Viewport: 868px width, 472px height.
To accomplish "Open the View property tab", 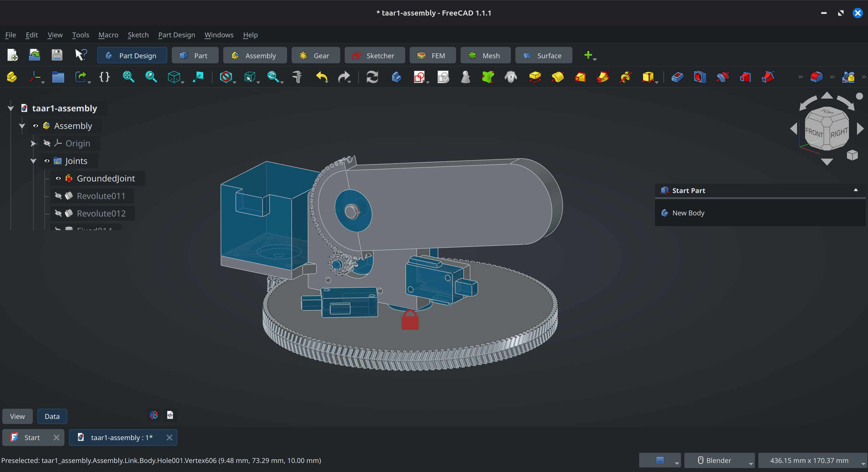I will (17, 416).
